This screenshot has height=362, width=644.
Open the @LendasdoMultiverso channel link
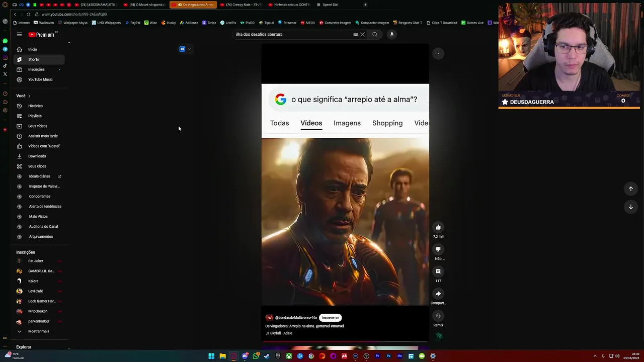coord(296,318)
